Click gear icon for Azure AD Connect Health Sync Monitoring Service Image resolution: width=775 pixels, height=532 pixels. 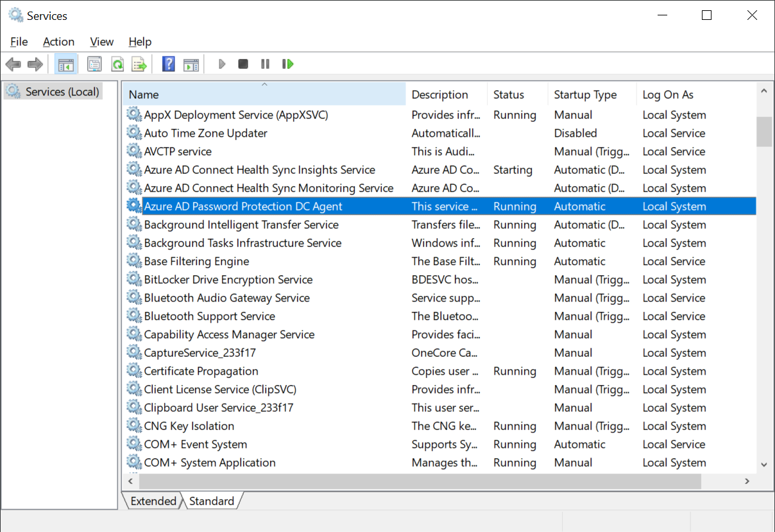pyautogui.click(x=133, y=188)
